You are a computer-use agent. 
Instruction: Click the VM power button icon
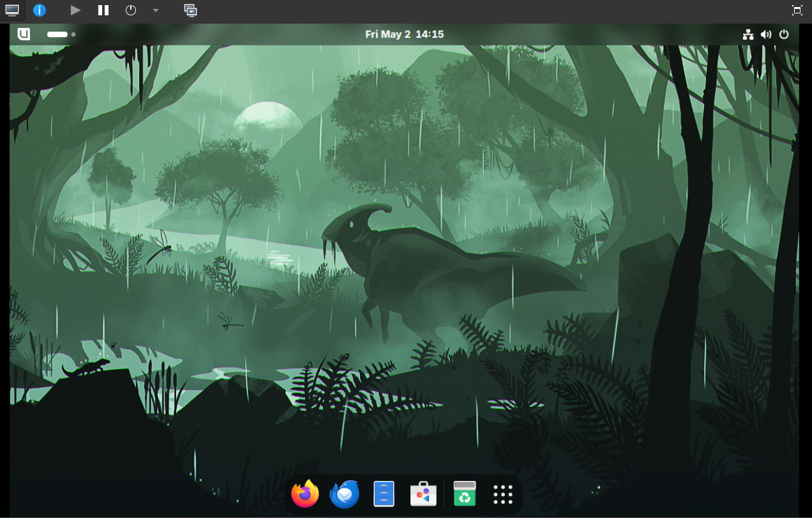(x=130, y=10)
